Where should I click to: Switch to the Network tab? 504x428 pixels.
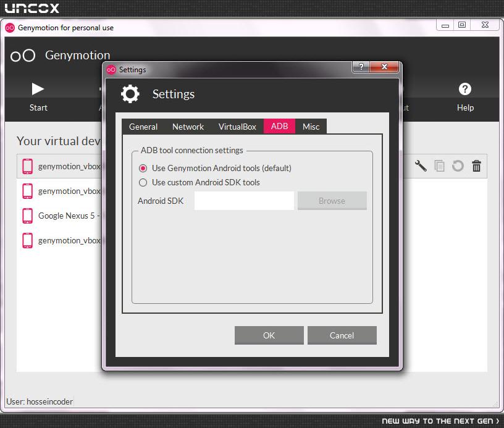click(x=188, y=127)
